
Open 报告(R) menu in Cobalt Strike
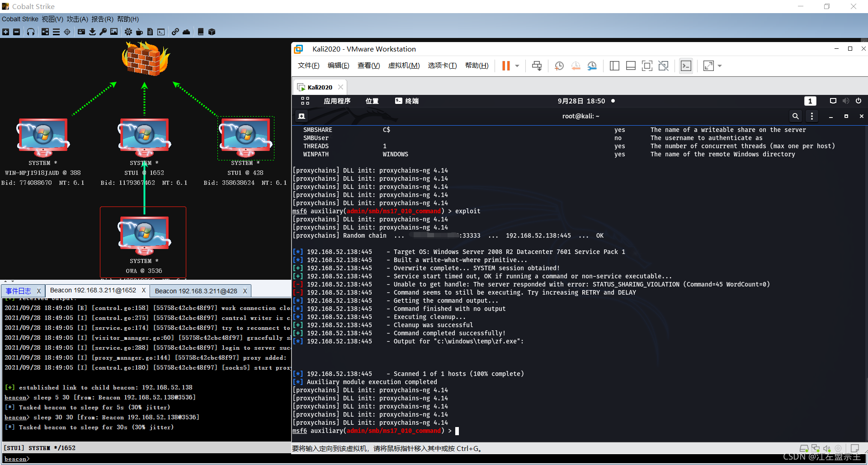[103, 19]
